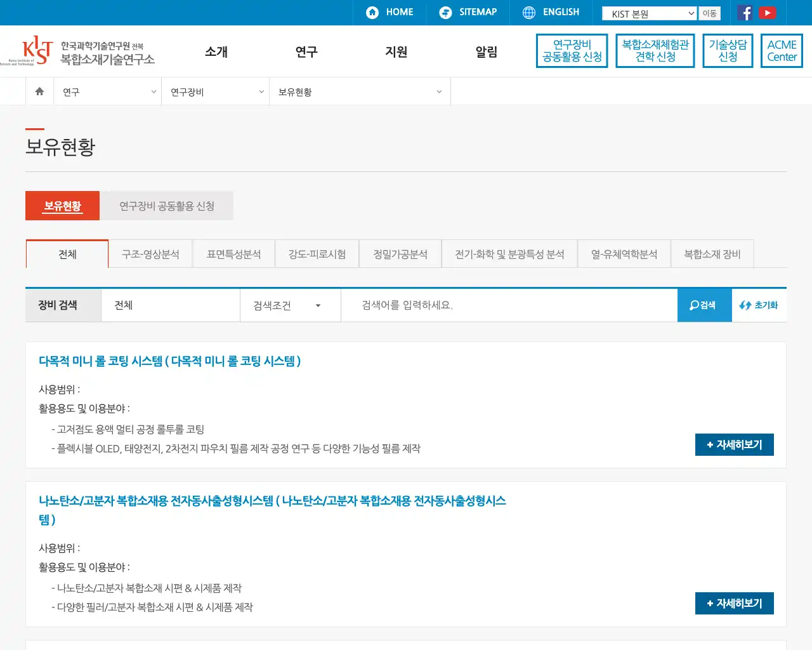Viewport: 812px width, 650px height.
Task: Select the 열-유체역학분석 tab
Action: (x=624, y=254)
